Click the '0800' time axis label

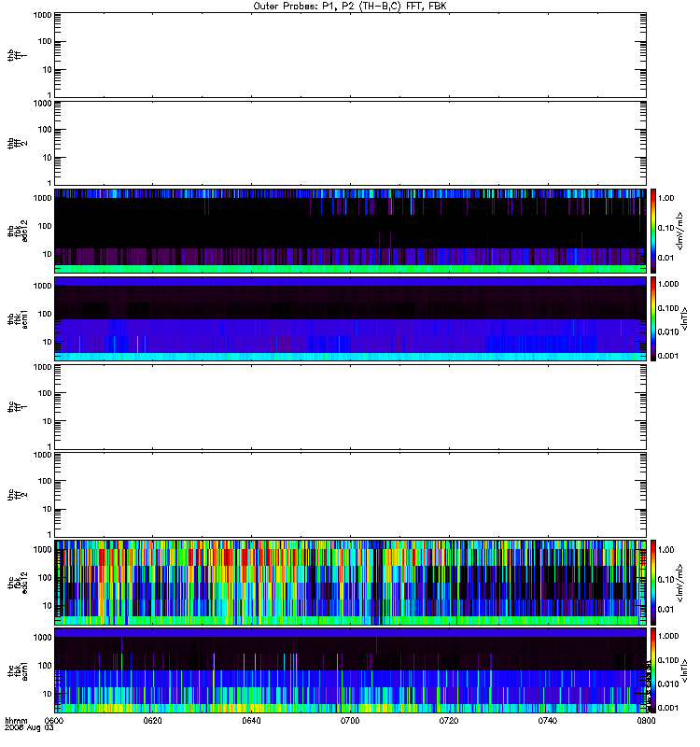[x=646, y=721]
